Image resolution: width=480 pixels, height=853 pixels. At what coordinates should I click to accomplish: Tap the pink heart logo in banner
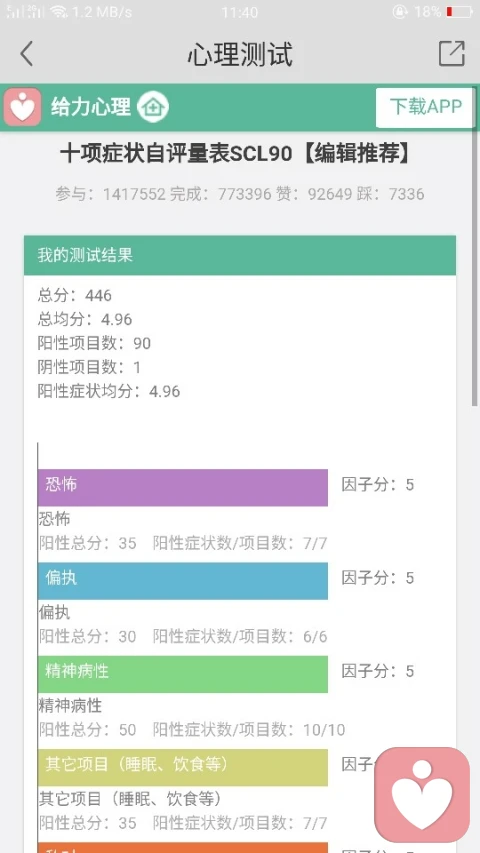[x=22, y=107]
